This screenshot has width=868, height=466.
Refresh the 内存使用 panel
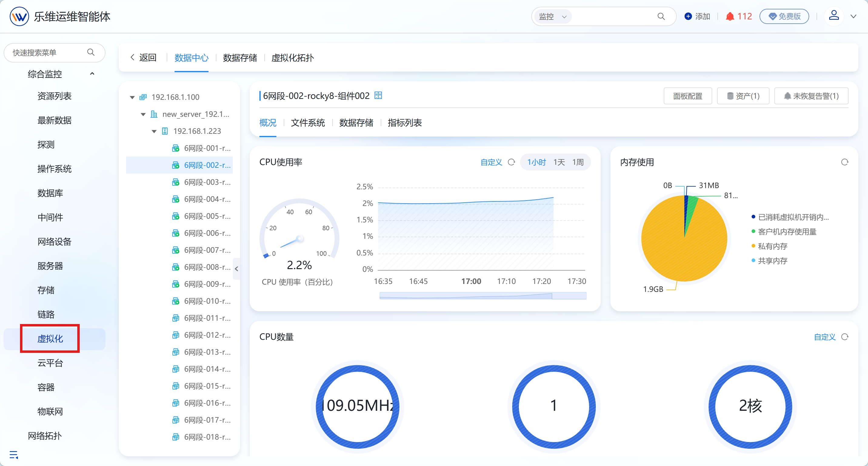(844, 162)
